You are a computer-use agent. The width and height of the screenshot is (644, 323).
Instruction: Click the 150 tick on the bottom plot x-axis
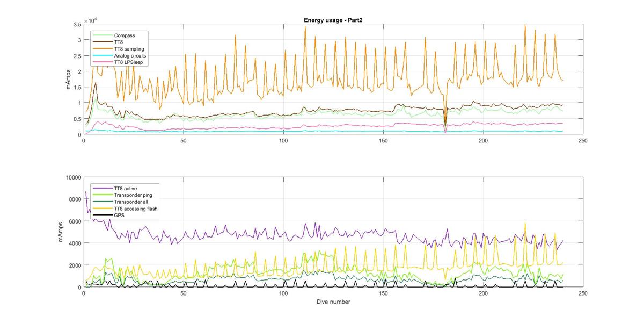pos(383,293)
